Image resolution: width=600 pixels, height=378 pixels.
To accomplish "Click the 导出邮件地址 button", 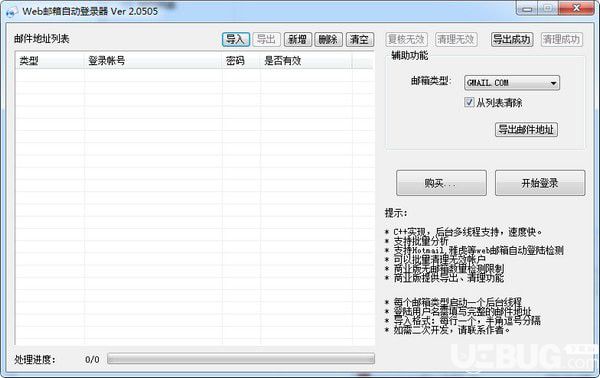I will point(526,130).
